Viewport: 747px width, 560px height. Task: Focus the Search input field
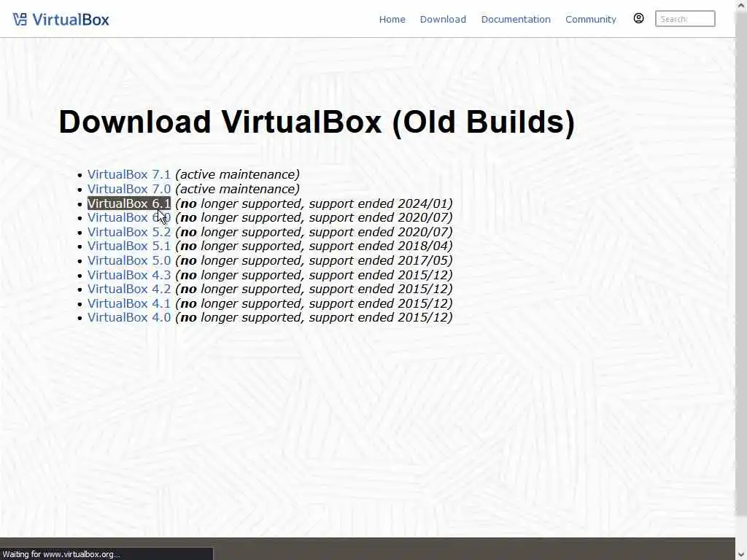point(685,19)
